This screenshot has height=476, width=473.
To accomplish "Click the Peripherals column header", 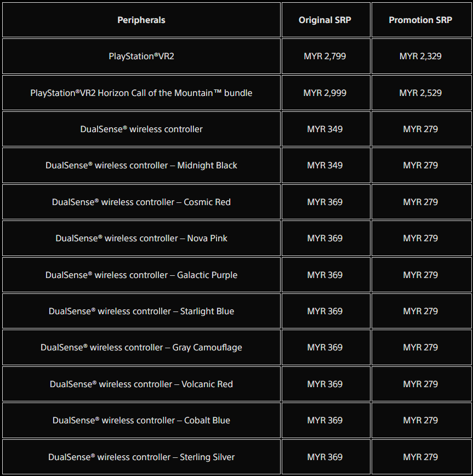I will [141, 20].
